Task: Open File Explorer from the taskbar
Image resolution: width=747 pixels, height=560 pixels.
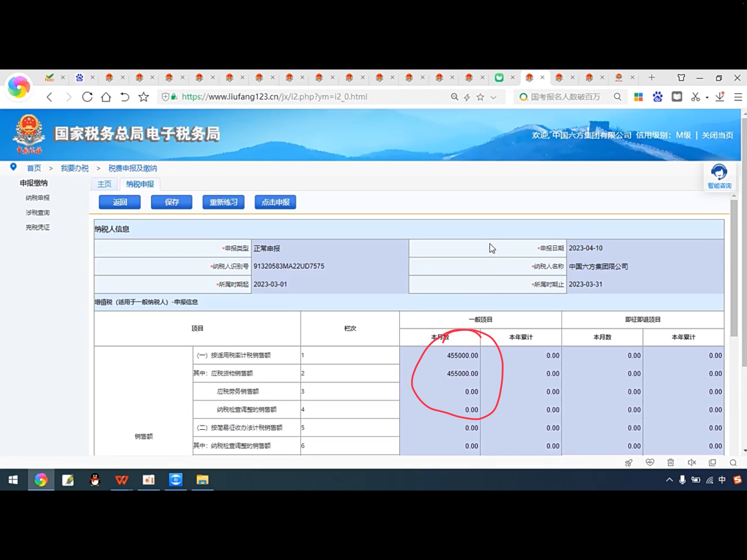Action: coord(202,480)
